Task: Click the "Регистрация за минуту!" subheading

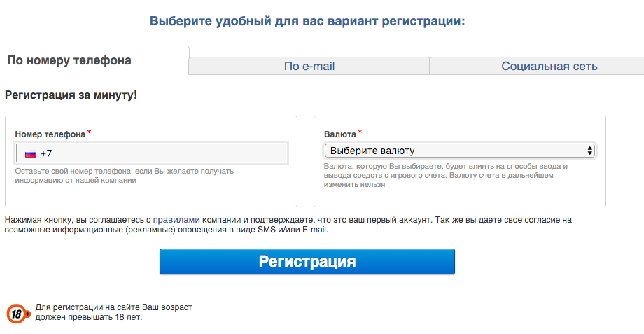Action: 71,95
